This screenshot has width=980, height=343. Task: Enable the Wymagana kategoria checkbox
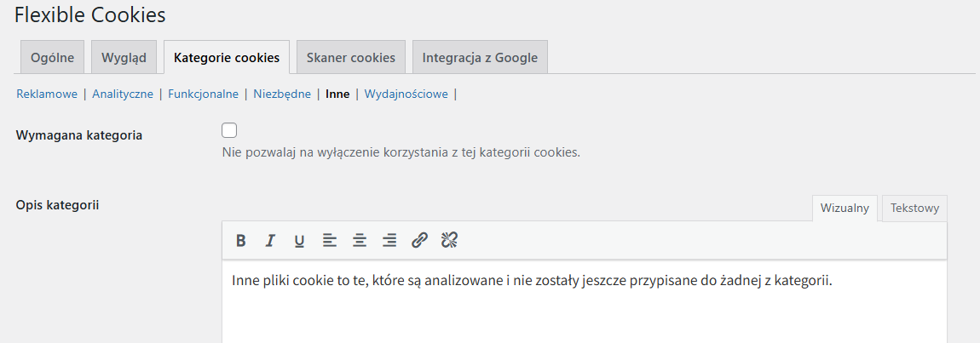pyautogui.click(x=229, y=130)
